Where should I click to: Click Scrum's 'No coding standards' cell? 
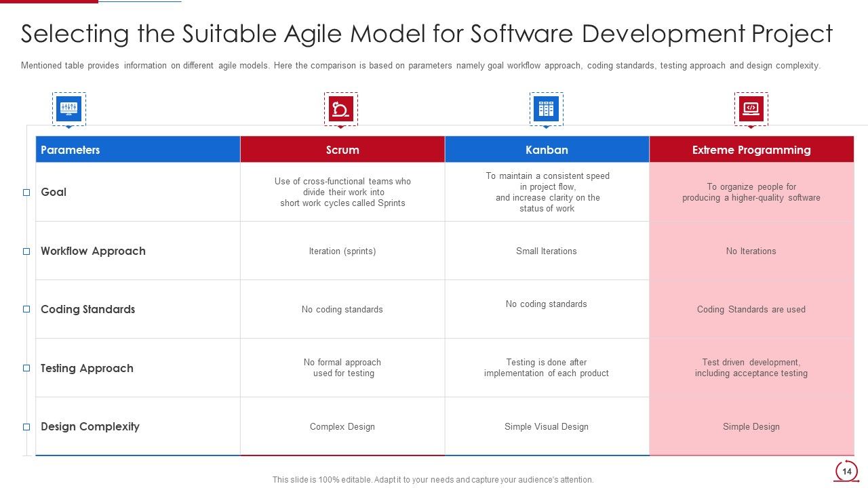coord(342,310)
